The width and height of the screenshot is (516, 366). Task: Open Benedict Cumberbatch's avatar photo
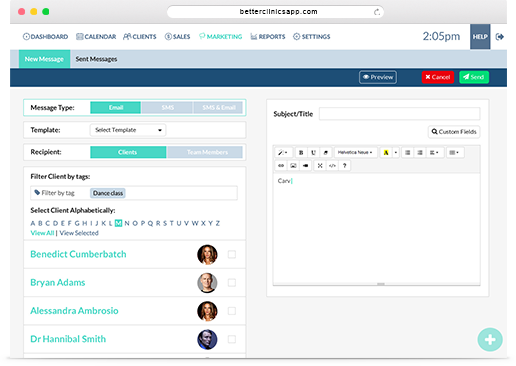pos(207,254)
